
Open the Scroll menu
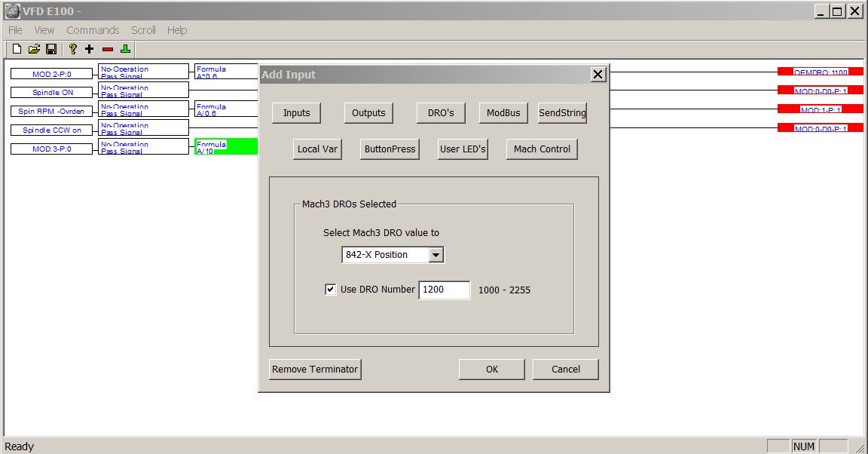point(143,30)
